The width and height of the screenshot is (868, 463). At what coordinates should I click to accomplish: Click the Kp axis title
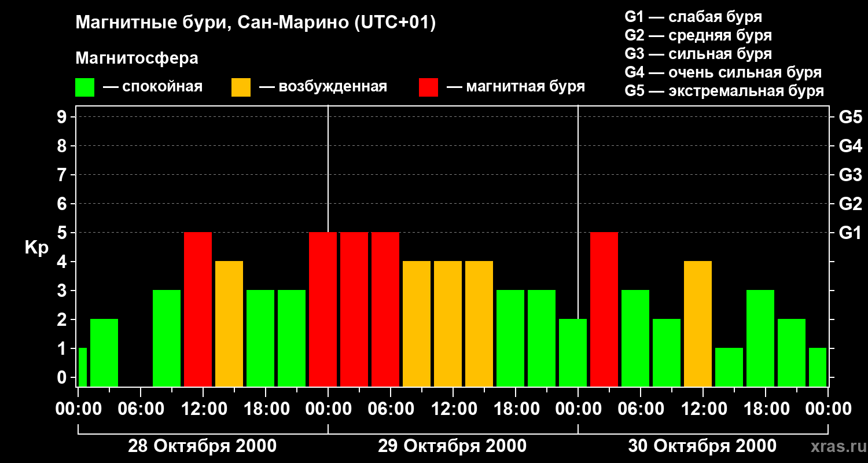click(x=36, y=248)
